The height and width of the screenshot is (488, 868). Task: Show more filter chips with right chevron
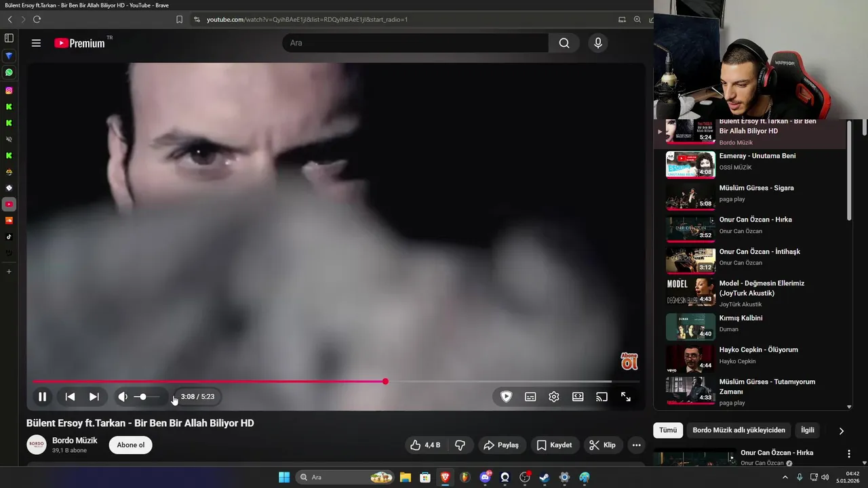pyautogui.click(x=842, y=430)
